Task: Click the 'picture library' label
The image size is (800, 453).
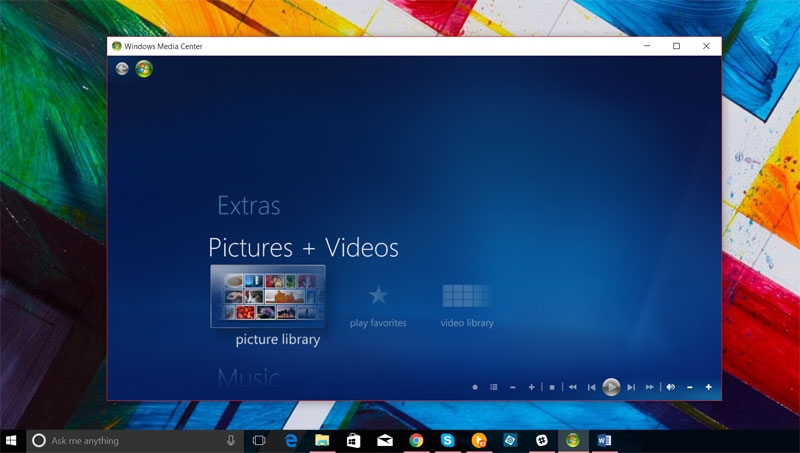Action: click(278, 340)
